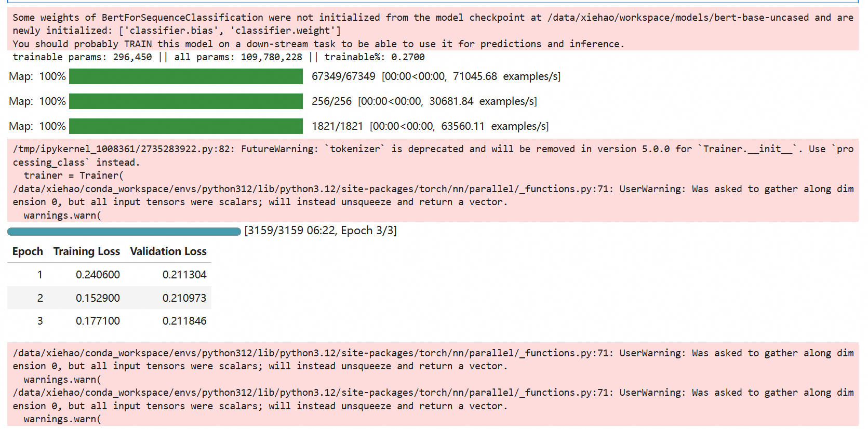Click the Epoch column header

tap(28, 251)
